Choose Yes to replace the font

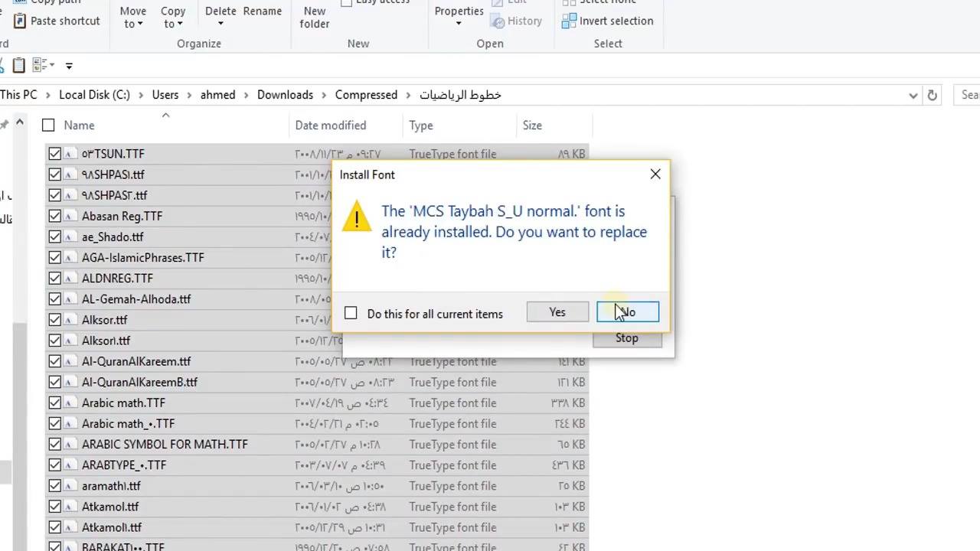point(557,312)
